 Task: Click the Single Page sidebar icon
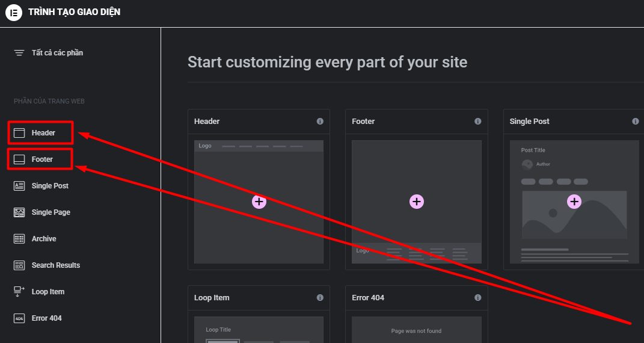(x=19, y=212)
